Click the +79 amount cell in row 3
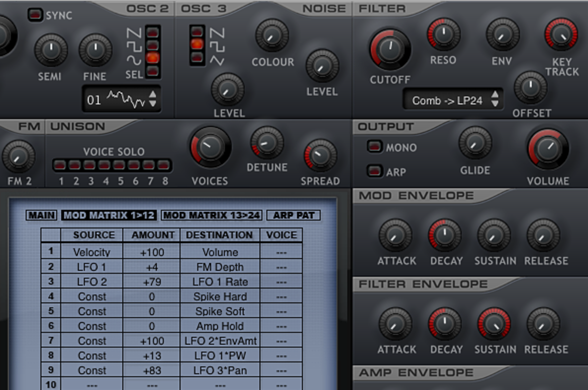The height and width of the screenshot is (390, 588). tap(151, 282)
